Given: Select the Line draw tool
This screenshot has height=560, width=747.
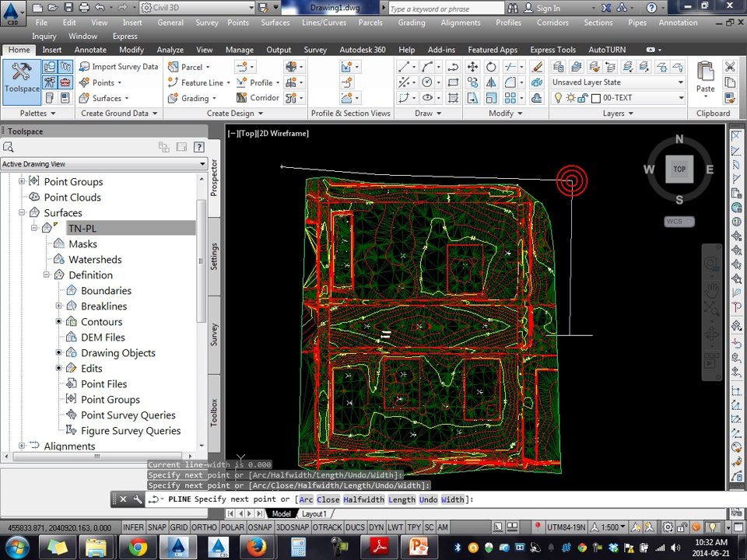Looking at the screenshot, I should (404, 67).
